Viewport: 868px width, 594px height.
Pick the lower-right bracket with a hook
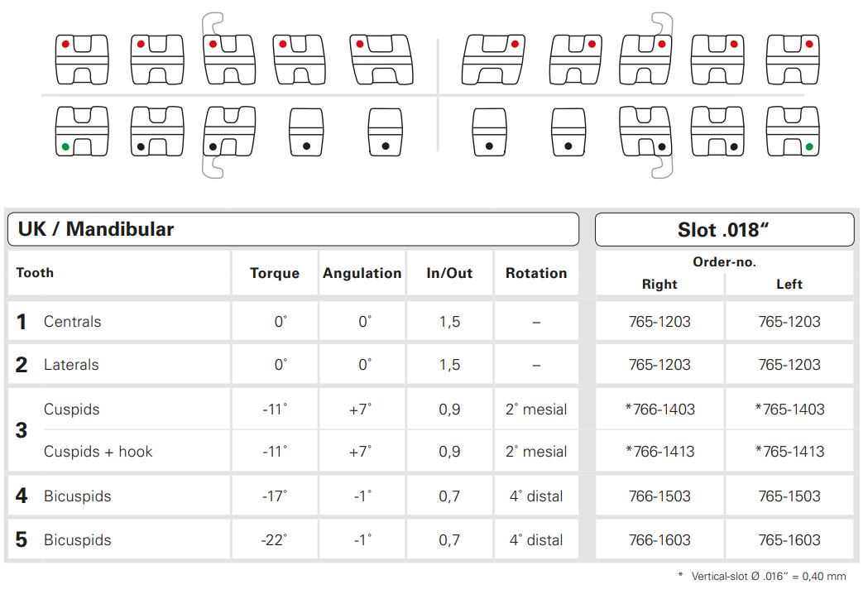(645, 132)
